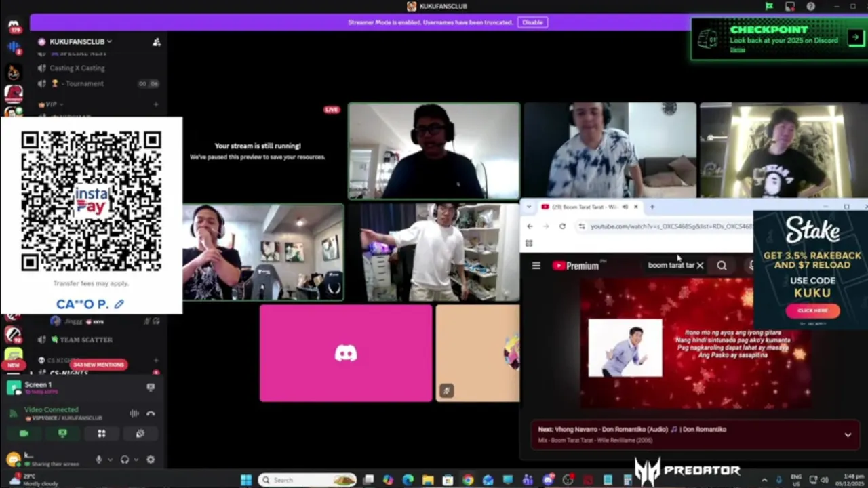View site information icon in address bar
This screenshot has width=868, height=488.
point(582,226)
